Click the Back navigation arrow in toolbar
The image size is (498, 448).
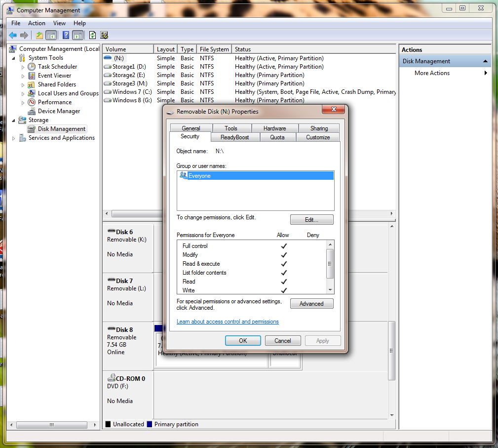12,35
